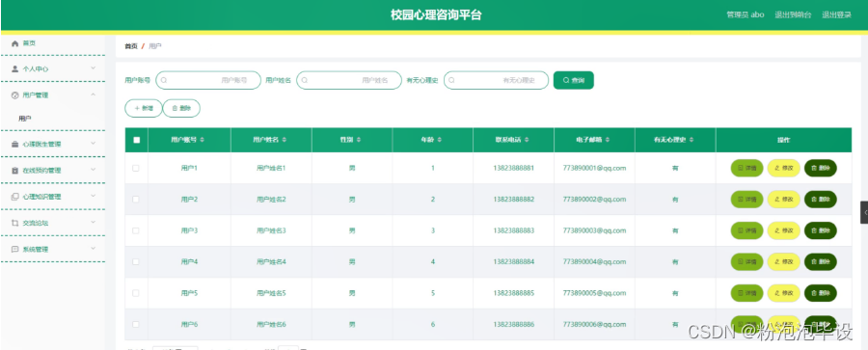
Task: Focus the 有无心理史 search field
Action: (496, 80)
